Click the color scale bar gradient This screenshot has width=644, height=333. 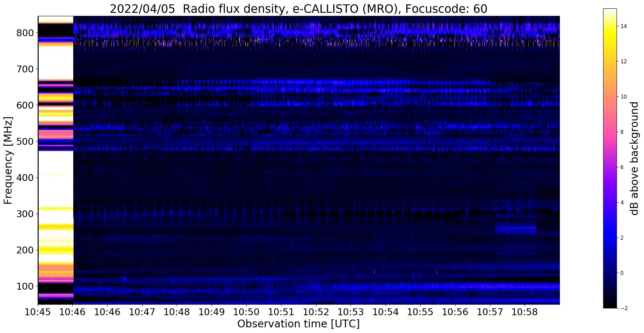coord(610,158)
